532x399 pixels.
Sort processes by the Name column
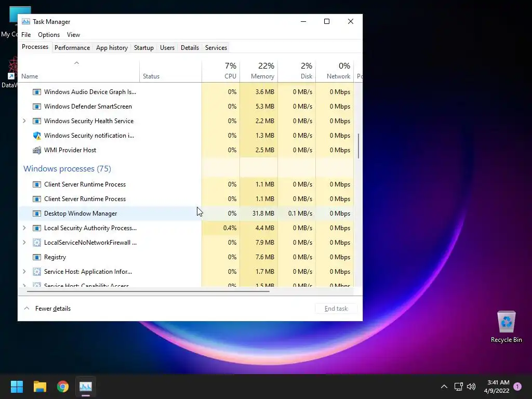tap(79, 71)
